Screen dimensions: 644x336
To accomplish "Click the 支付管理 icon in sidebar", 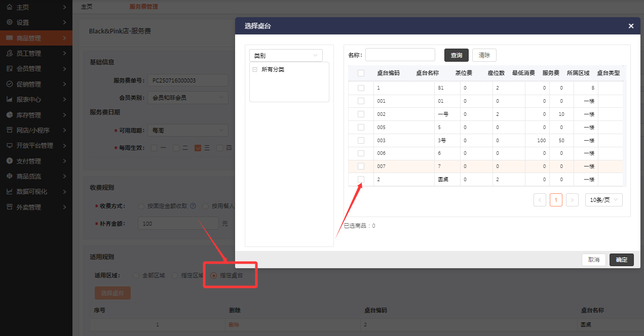I will (x=9, y=161).
